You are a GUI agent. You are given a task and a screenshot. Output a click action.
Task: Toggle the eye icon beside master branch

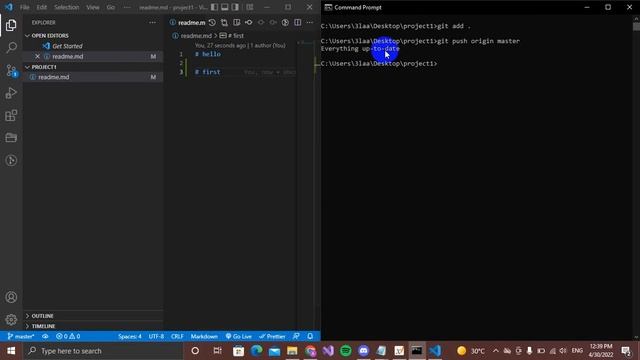[x=45, y=336]
